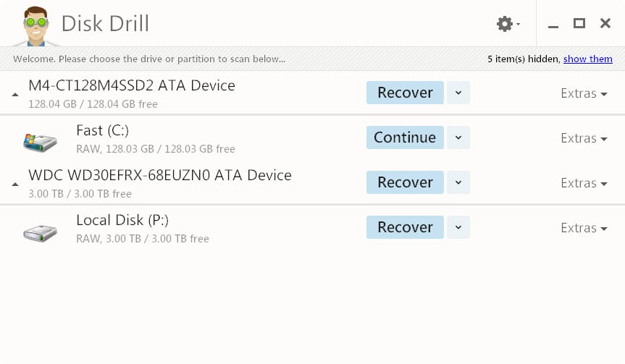Maximize the Disk Drill window
Image resolution: width=625 pixels, height=364 pixels.
(579, 23)
